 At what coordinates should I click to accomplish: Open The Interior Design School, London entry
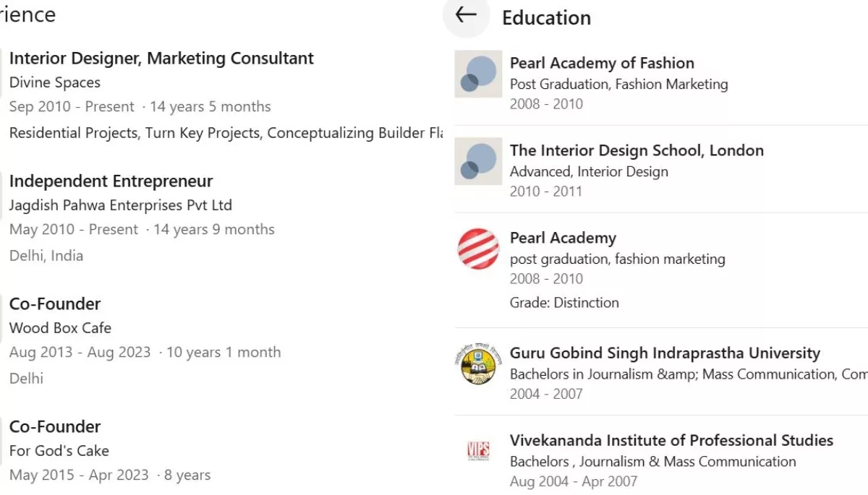(x=637, y=150)
